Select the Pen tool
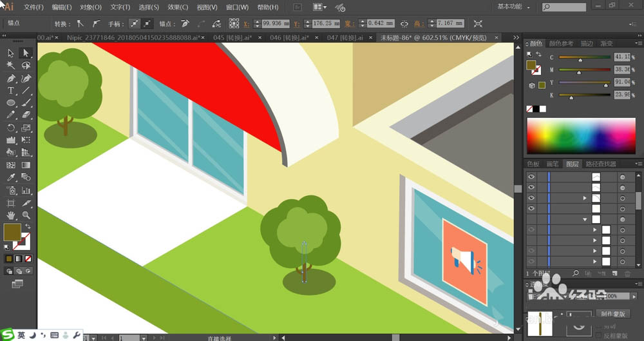The width and height of the screenshot is (644, 341). coord(11,78)
